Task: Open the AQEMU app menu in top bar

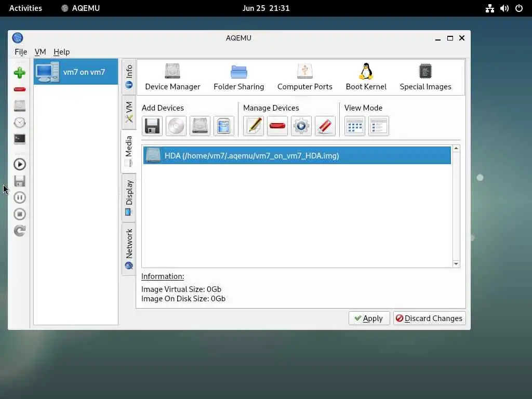Action: 81,8
